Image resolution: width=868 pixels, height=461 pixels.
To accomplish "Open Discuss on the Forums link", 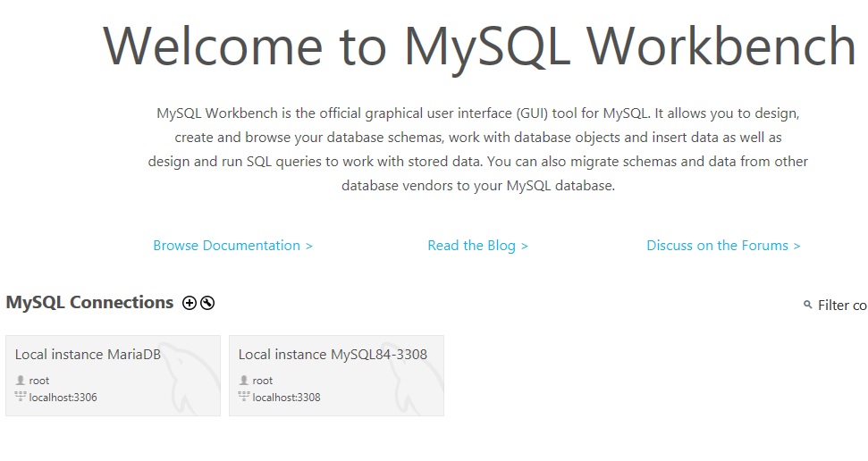I will [723, 245].
